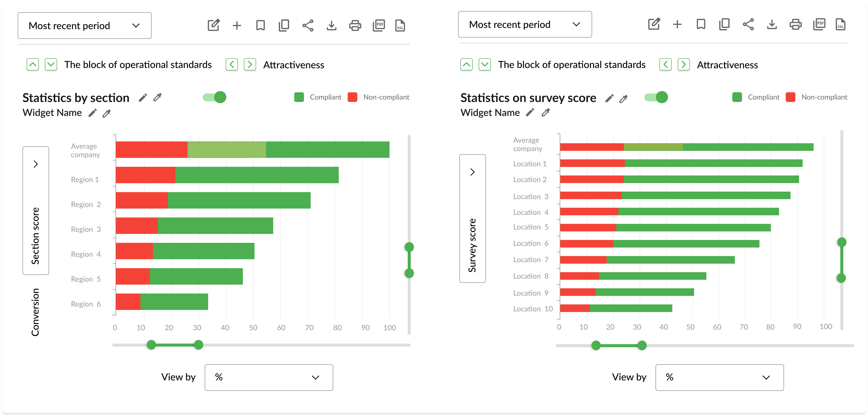Click left handle of horizontal range slider, left chart
The height and width of the screenshot is (416, 868).
(151, 345)
